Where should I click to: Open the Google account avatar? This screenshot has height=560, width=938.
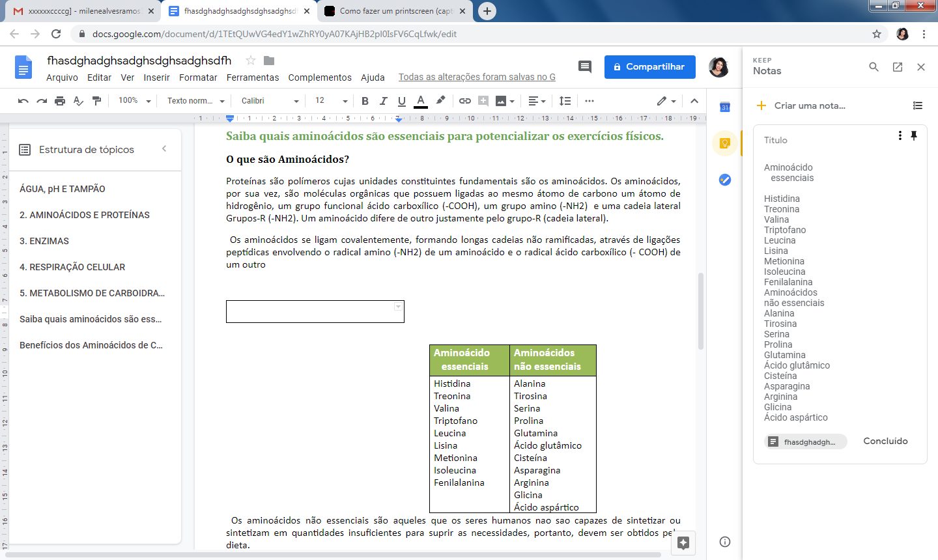pos(718,66)
